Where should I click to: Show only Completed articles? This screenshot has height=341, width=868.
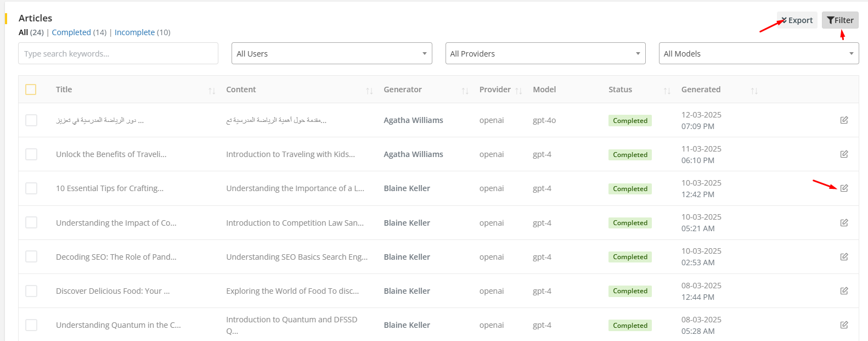point(71,32)
